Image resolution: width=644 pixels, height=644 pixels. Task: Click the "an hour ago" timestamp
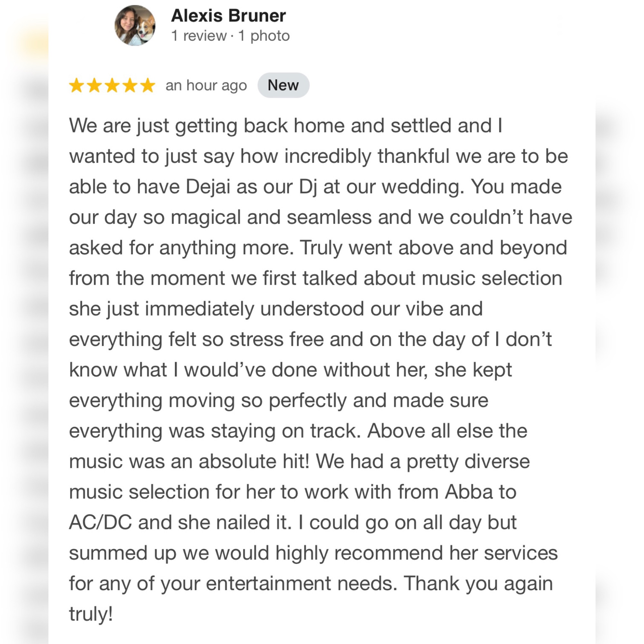pyautogui.click(x=206, y=85)
